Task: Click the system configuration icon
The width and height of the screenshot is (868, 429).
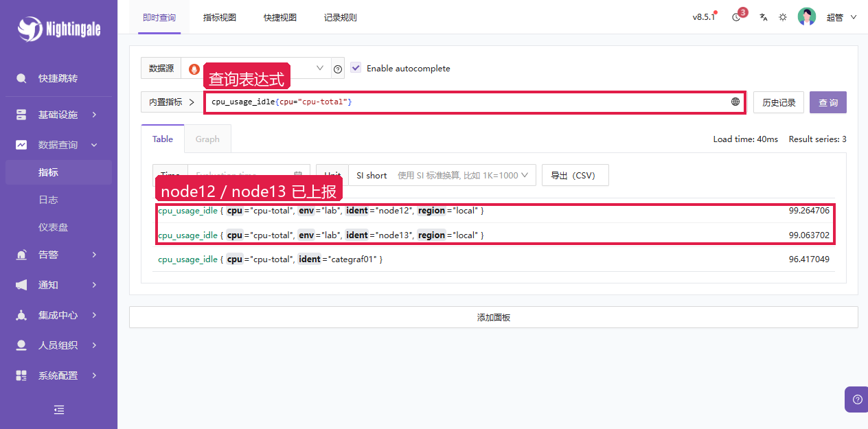Action: point(22,375)
